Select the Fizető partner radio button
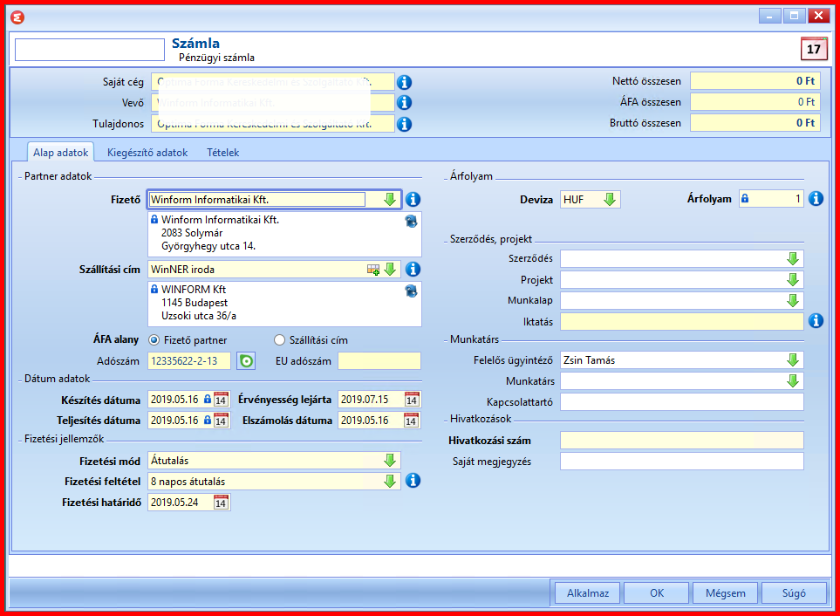Viewport: 840px width, 616px height. [154, 340]
